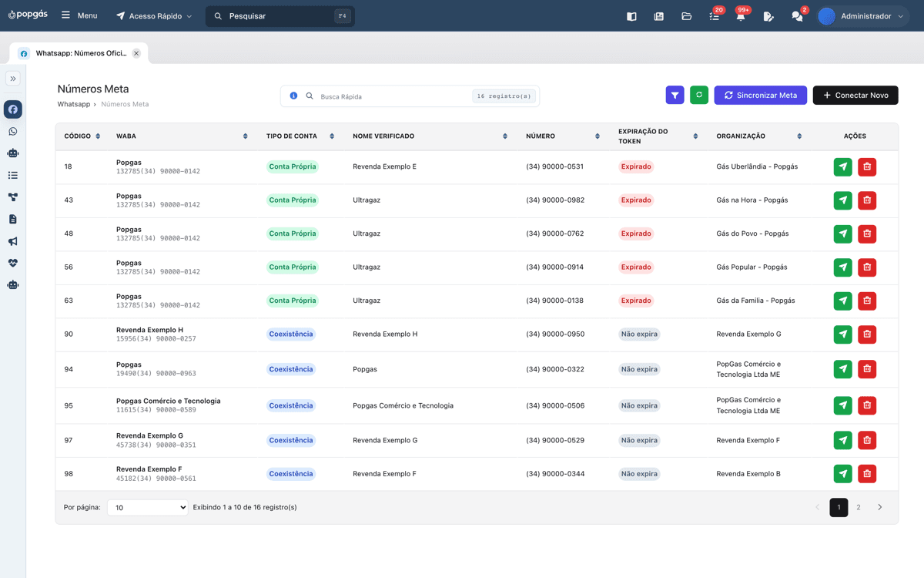The height and width of the screenshot is (578, 924).
Task: Click organization Gás Uberlândia - Popgás
Action: click(757, 166)
